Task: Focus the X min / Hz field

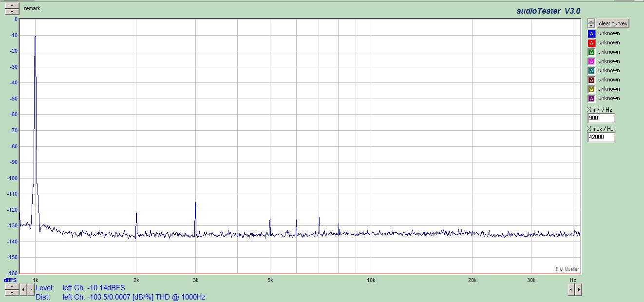Action: pos(601,118)
